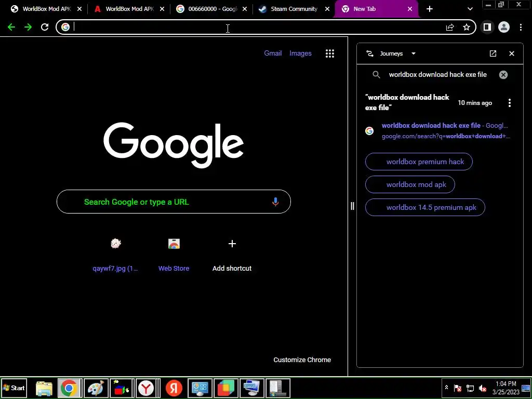Screen dimensions: 532x399
Task: Share this page icon in address bar
Action: pyautogui.click(x=450, y=27)
